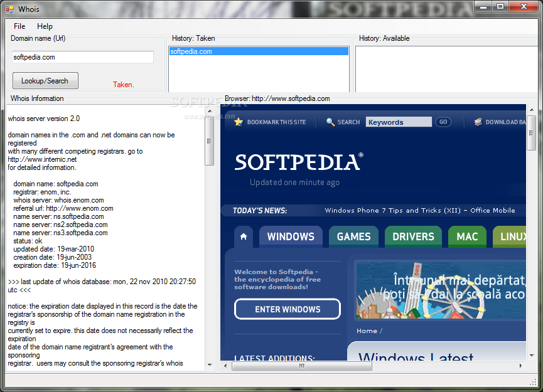Image resolution: width=543 pixels, height=392 pixels.
Task: Click the ferris wheel banner ad
Action: tap(441, 290)
